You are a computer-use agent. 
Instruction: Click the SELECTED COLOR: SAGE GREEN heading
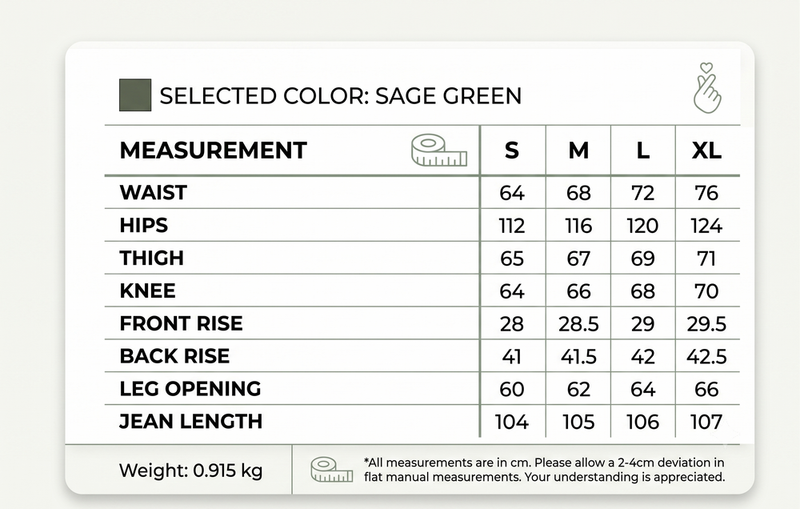click(x=340, y=96)
